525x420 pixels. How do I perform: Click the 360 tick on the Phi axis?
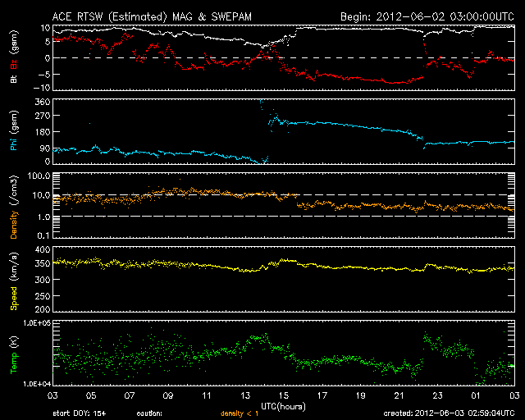click(x=43, y=102)
